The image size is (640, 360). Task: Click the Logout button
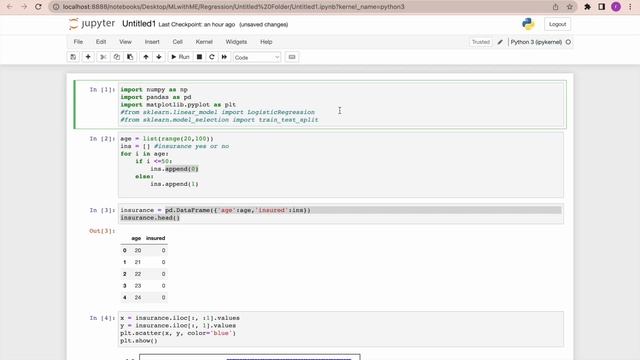click(x=557, y=24)
